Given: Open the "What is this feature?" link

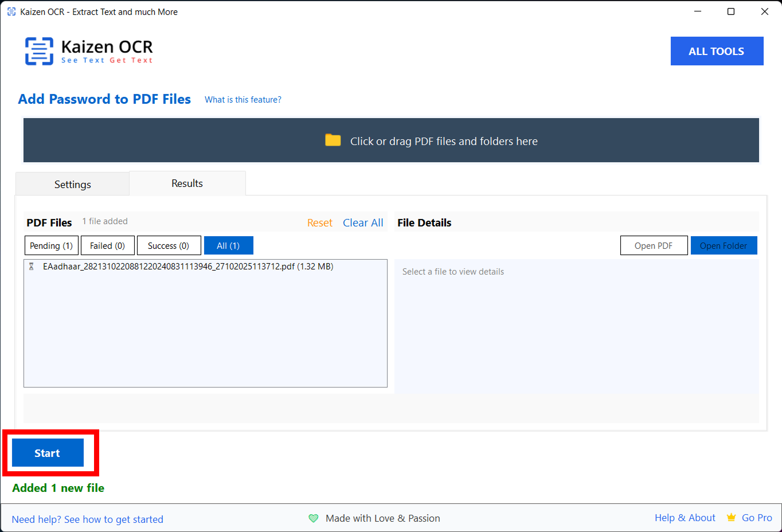Looking at the screenshot, I should click(x=243, y=100).
